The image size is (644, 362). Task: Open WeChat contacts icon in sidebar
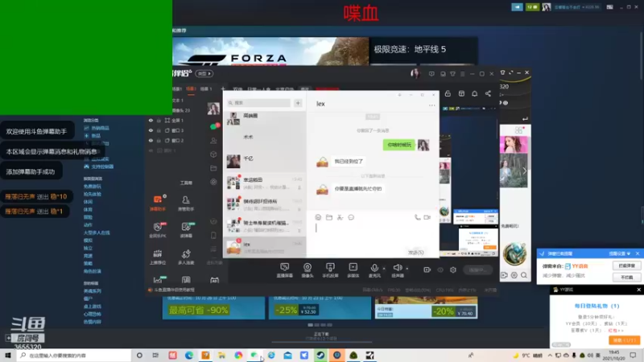coord(213,141)
